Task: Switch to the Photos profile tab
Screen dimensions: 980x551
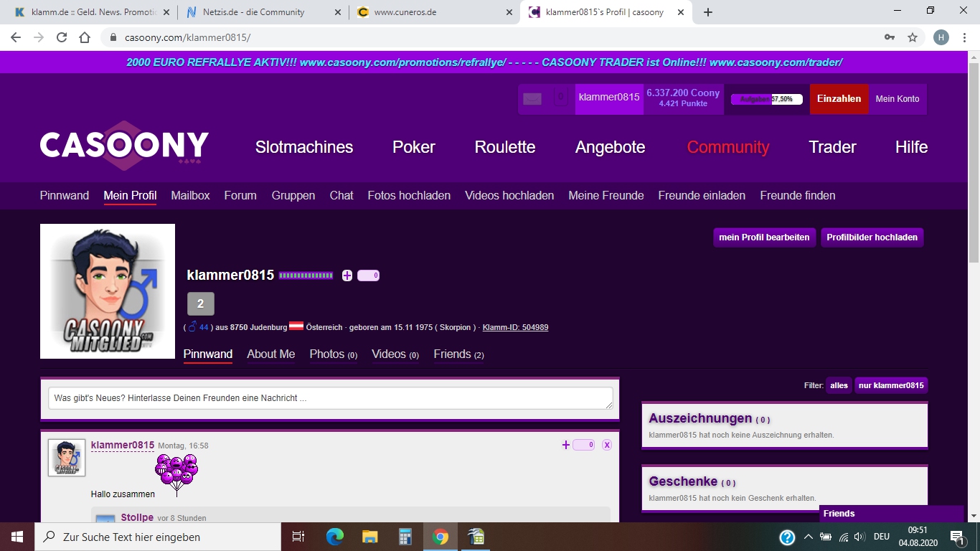Action: coord(334,354)
